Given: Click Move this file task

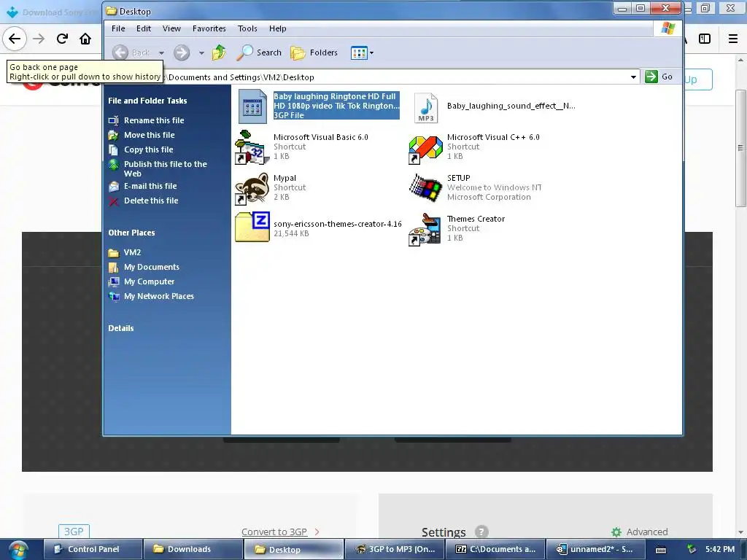Looking at the screenshot, I should point(149,135).
